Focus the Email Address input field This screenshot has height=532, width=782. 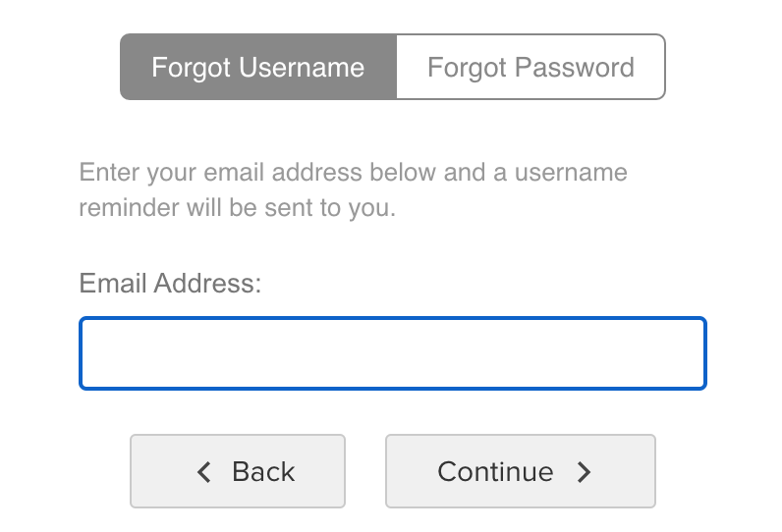tap(392, 353)
